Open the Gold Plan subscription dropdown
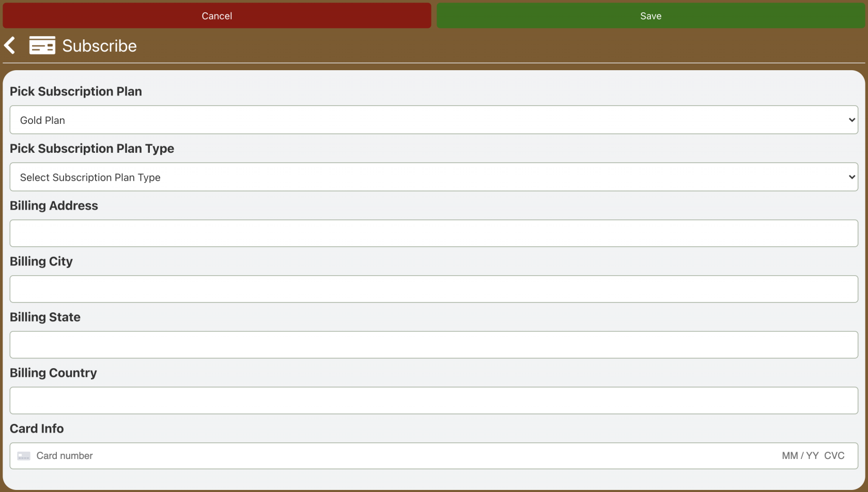This screenshot has width=868, height=492. point(433,120)
